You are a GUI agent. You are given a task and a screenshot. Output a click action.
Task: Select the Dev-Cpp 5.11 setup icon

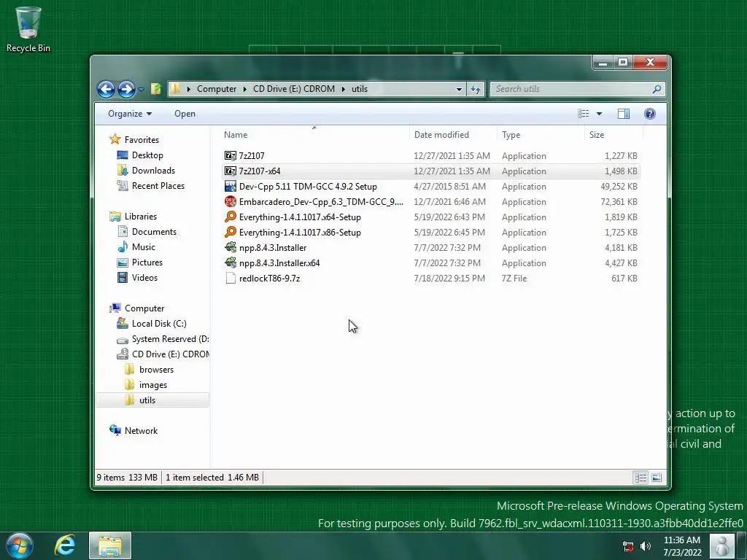[x=230, y=186]
